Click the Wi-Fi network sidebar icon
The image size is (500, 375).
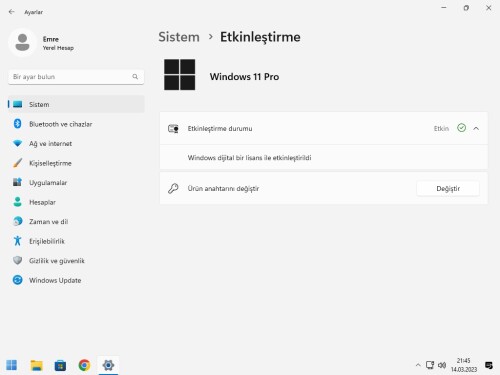(17, 144)
